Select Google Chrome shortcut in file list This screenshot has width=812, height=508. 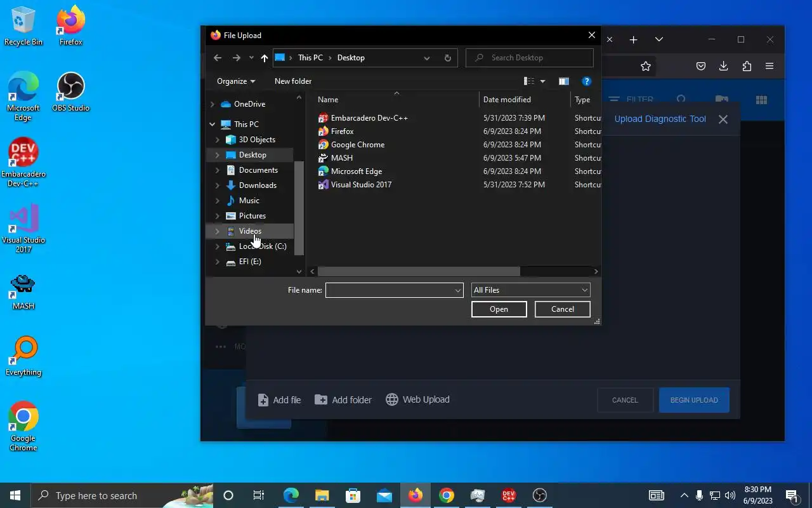pyautogui.click(x=357, y=145)
